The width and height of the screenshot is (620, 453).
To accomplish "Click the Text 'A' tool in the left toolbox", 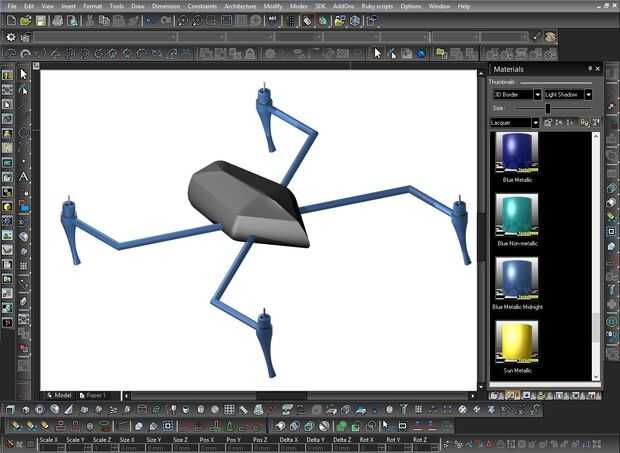I will pyautogui.click(x=23, y=176).
